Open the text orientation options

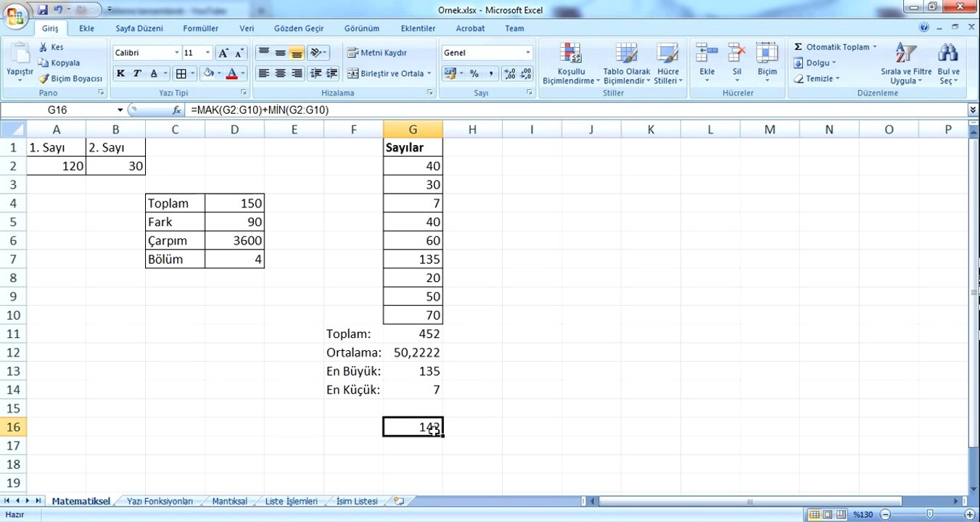318,53
